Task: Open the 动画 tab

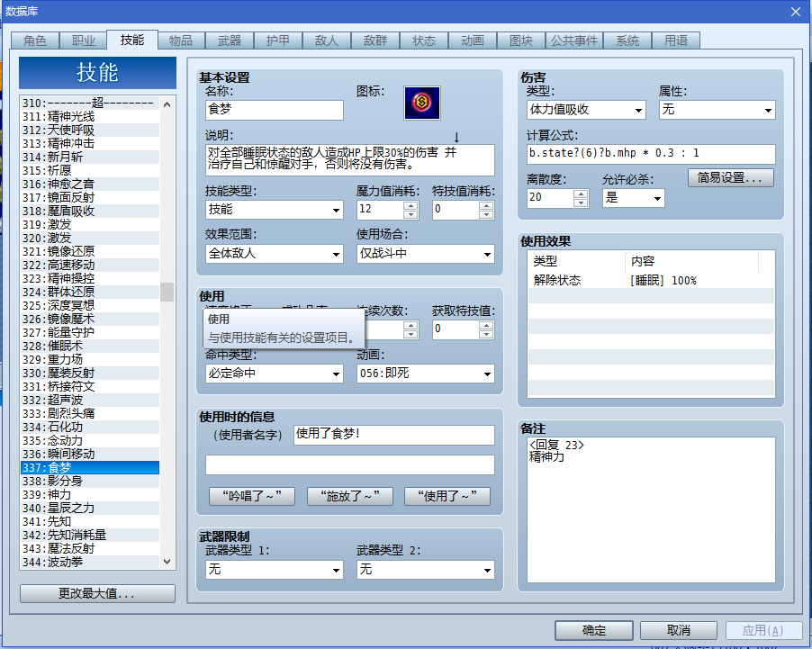Action: (x=473, y=41)
